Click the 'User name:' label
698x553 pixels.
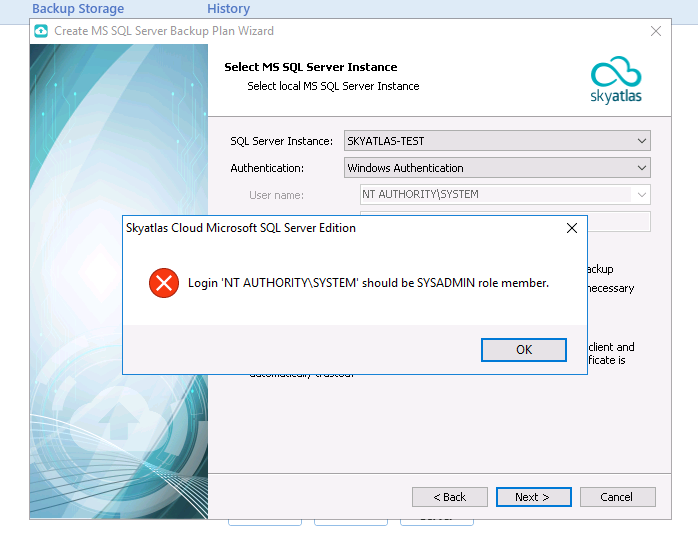276,195
